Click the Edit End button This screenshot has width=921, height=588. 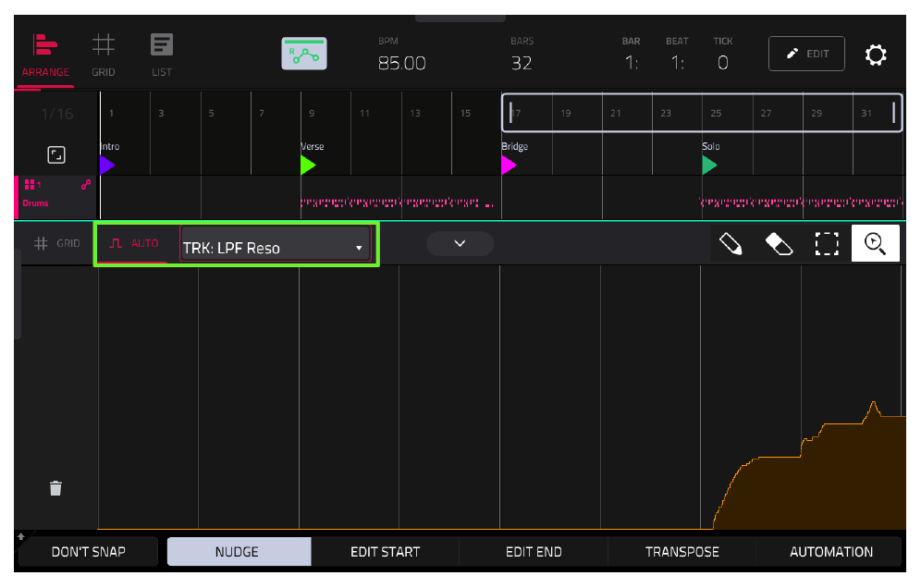(x=534, y=552)
